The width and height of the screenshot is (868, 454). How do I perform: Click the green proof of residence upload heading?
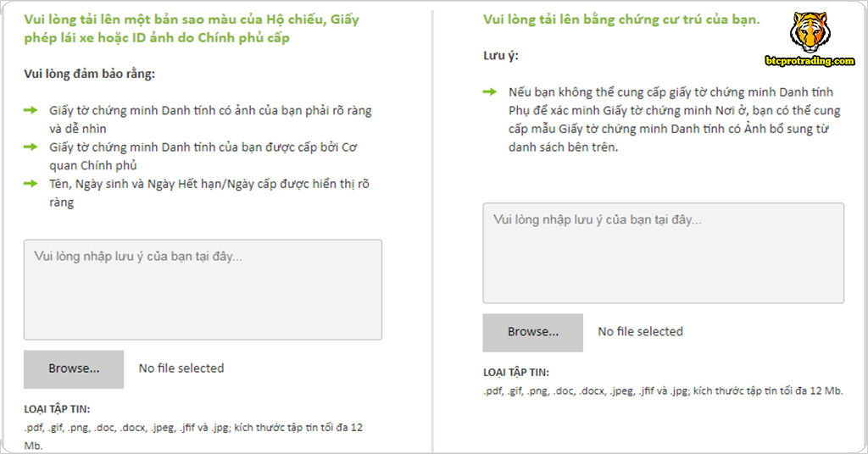tap(620, 19)
